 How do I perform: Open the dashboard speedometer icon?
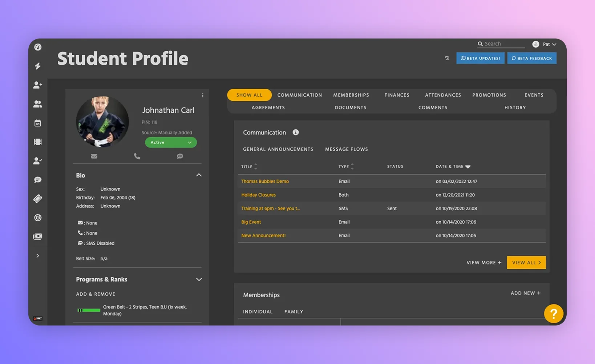(37, 47)
